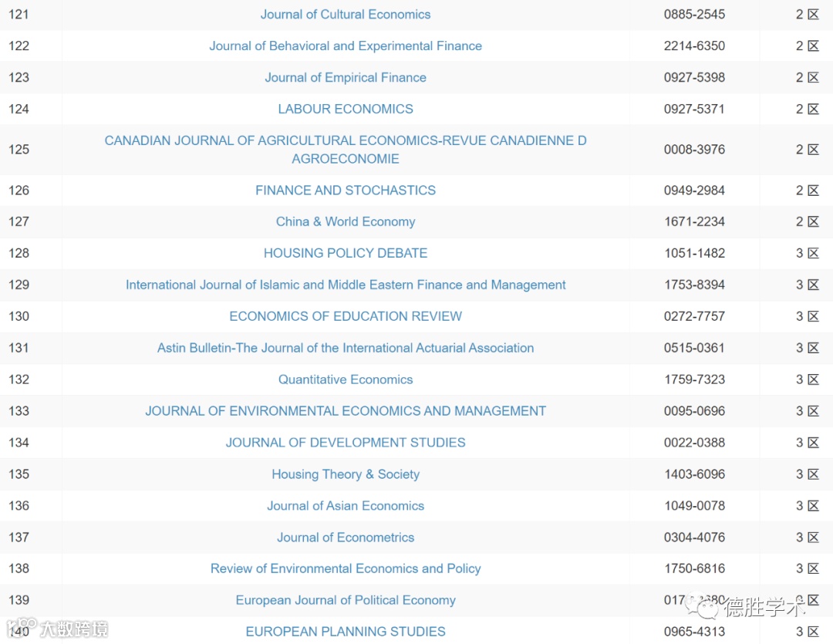Click the 3区 tier for Journal of Econometrics

coord(808,538)
